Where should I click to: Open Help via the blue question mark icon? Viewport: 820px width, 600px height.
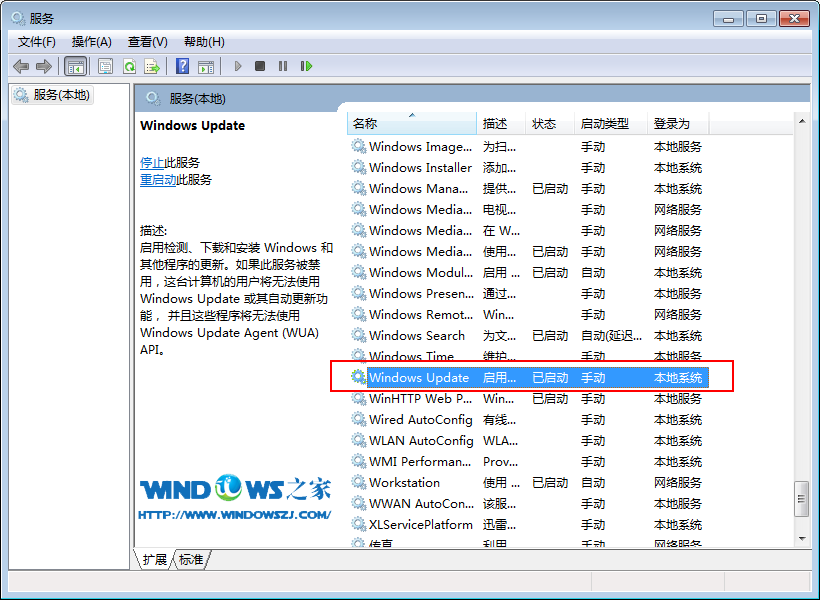(x=182, y=66)
